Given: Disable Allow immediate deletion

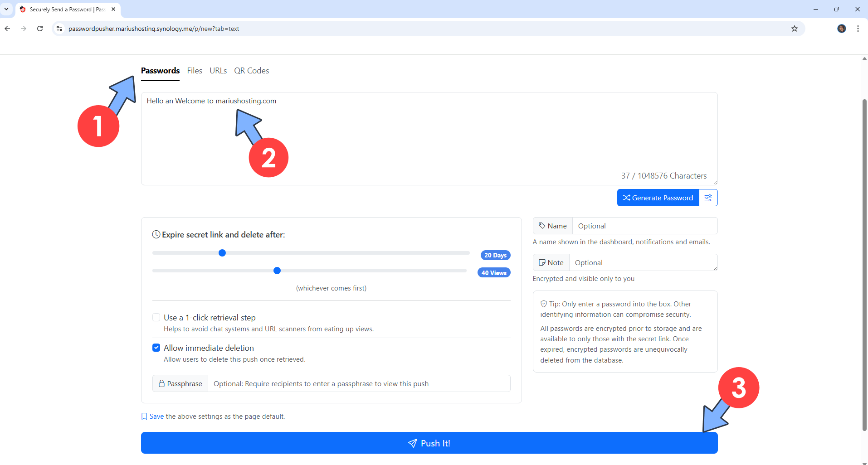Looking at the screenshot, I should (156, 347).
